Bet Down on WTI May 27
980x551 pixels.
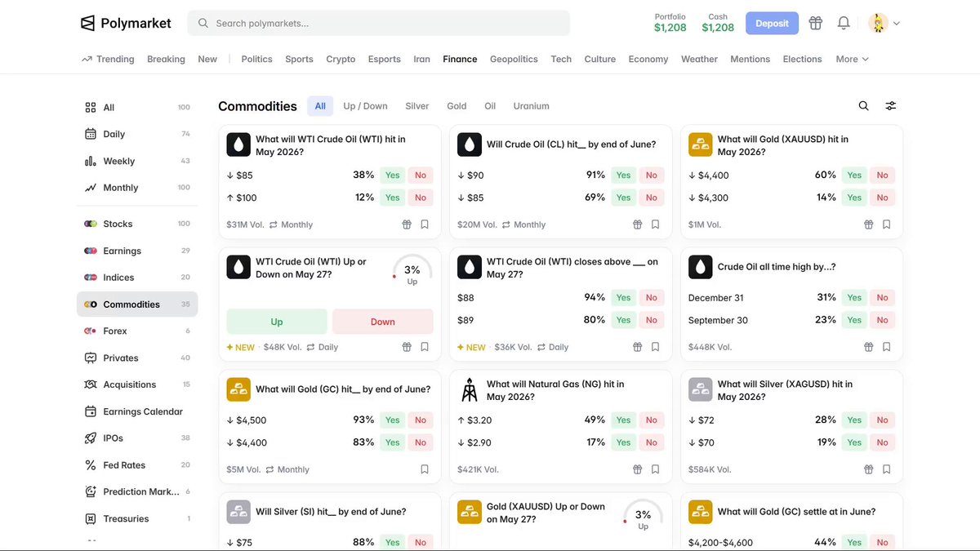[x=382, y=322]
